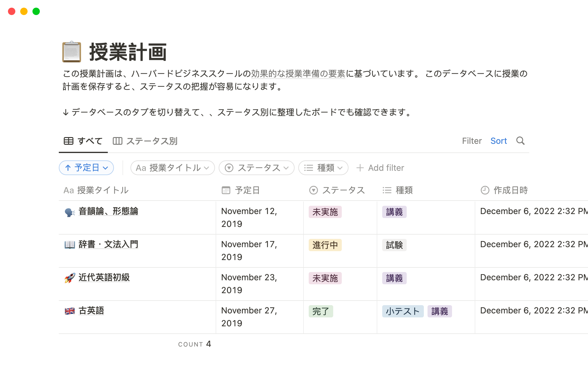Click the clipboard page icon beside title
The width and height of the screenshot is (588, 368).
(72, 52)
